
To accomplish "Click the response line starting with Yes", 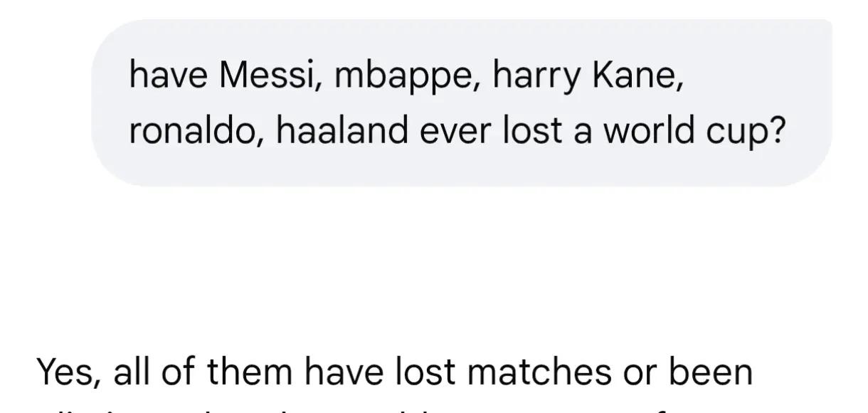I will click(395, 372).
